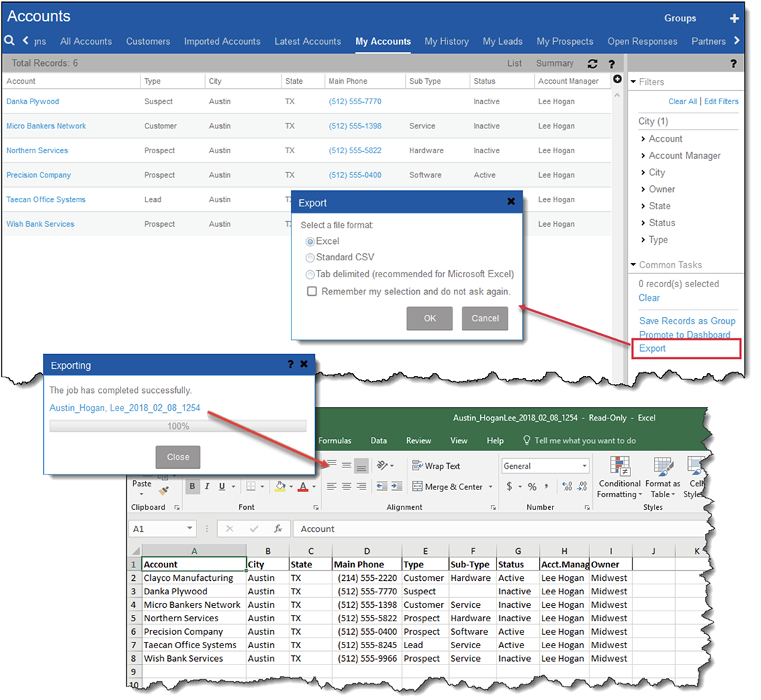Click Wrap Text in Excel ribbon
The image size is (761, 700).
click(436, 466)
